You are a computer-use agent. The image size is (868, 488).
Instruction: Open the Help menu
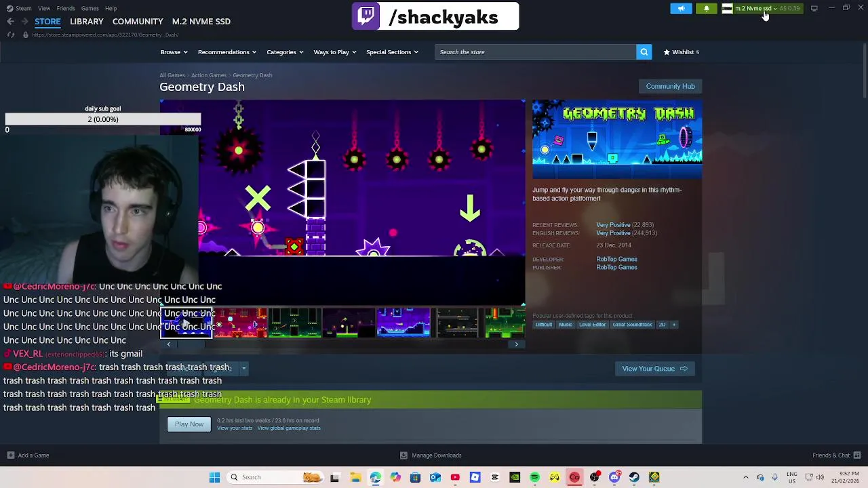point(111,8)
